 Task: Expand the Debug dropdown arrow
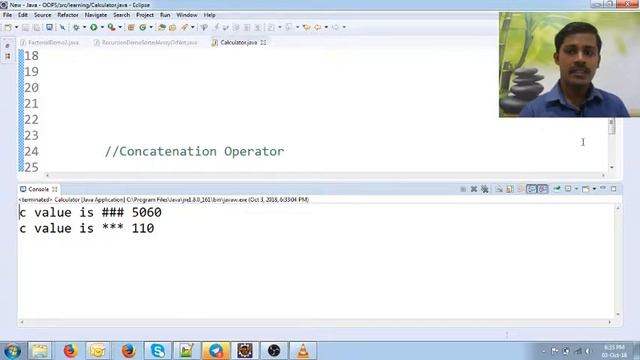coord(84,27)
